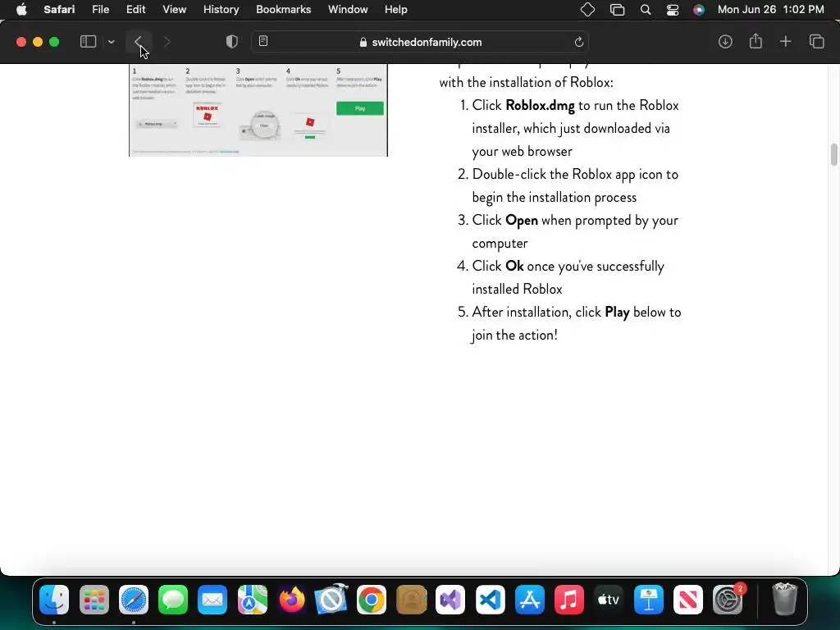Show the downloads list

[725, 42]
